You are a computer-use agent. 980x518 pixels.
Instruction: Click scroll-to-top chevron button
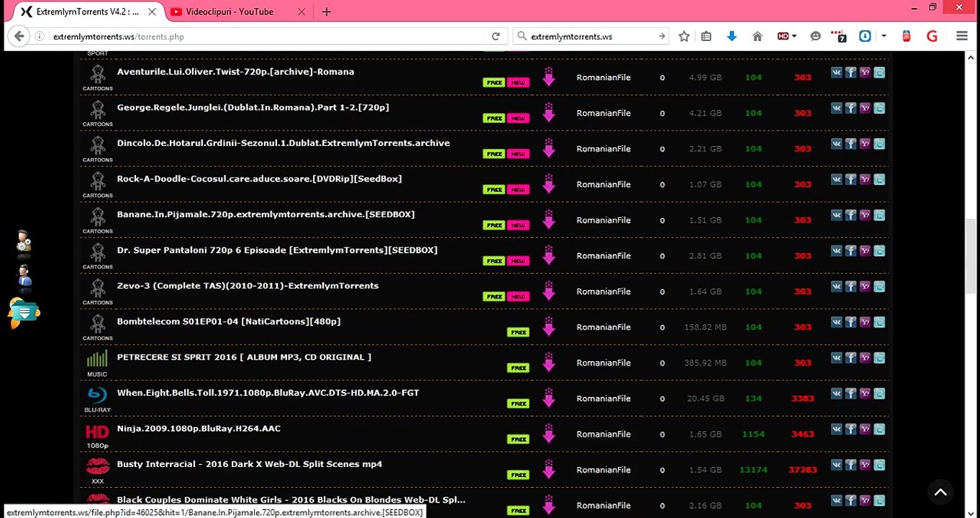[x=940, y=493]
